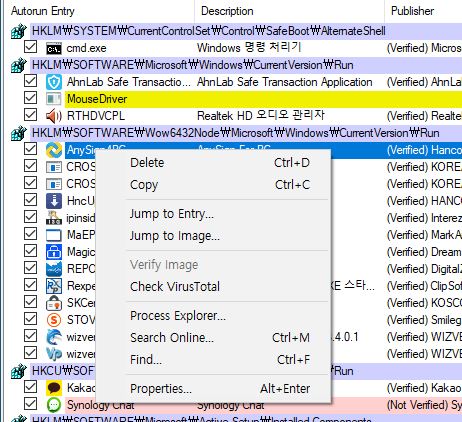The image size is (462, 422).
Task: Click the RTHDVCPL entry name
Action: [96, 116]
